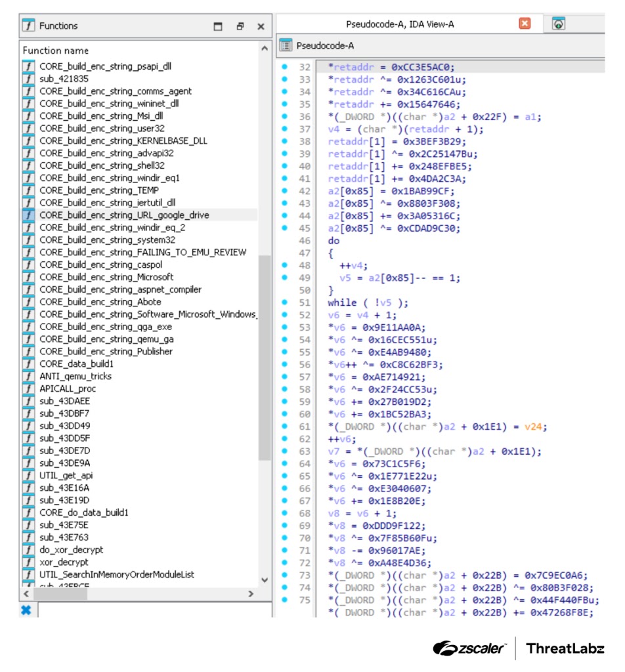Image resolution: width=625 pixels, height=672 pixels.
Task: Close the Pseudocode-A, IDA View-A tab
Action: pyautogui.click(x=525, y=24)
